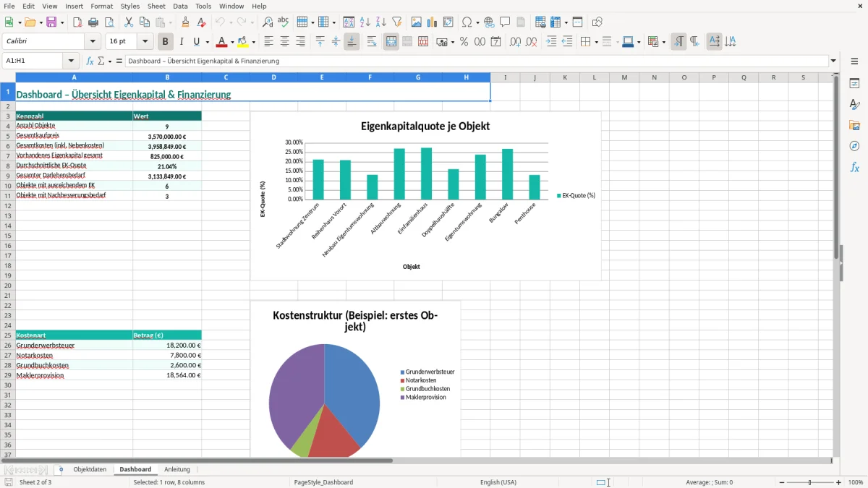Toggle Italic formatting
This screenshot has height=488, width=868.
[182, 42]
